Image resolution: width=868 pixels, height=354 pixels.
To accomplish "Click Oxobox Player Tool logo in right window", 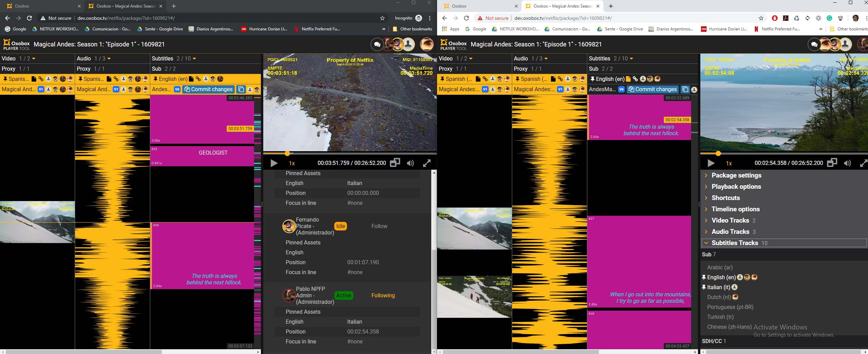I will (453, 45).
